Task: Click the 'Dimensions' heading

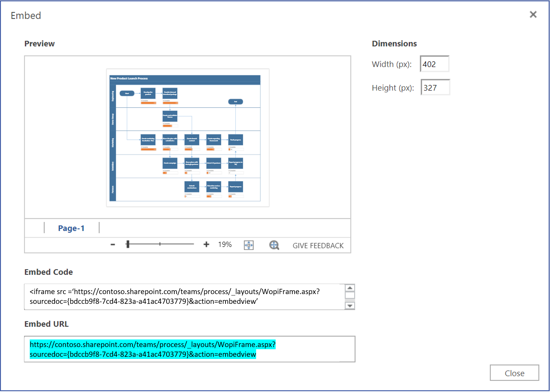Action: (394, 44)
